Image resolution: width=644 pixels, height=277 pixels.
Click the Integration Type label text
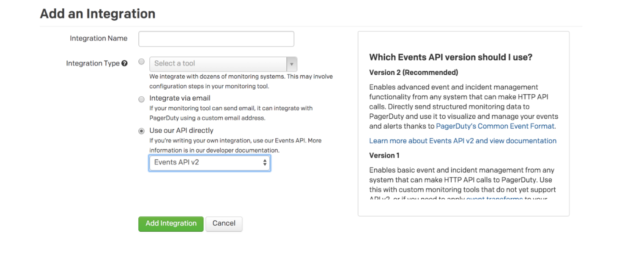click(93, 63)
